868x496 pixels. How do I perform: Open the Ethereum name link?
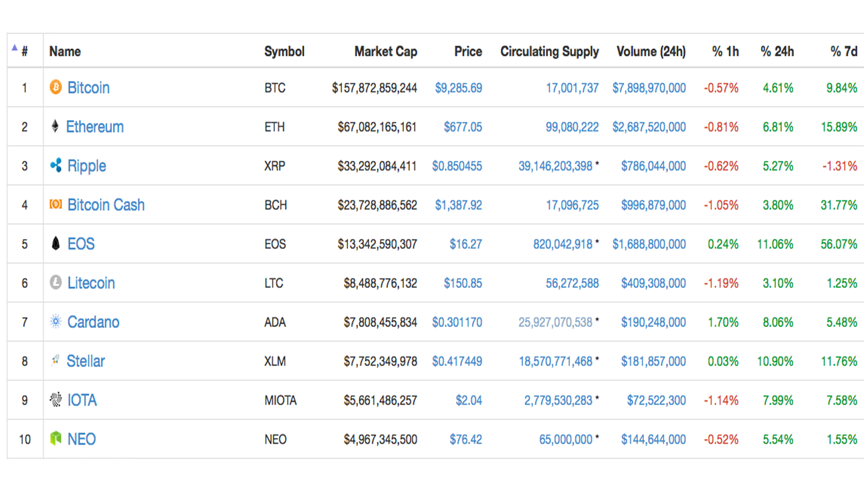pos(95,127)
